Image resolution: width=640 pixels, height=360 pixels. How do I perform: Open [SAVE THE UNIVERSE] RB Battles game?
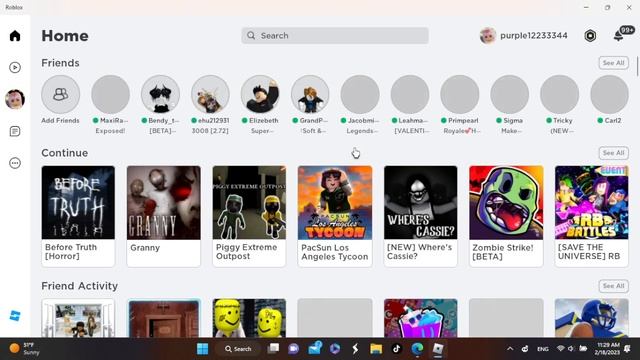pyautogui.click(x=591, y=216)
